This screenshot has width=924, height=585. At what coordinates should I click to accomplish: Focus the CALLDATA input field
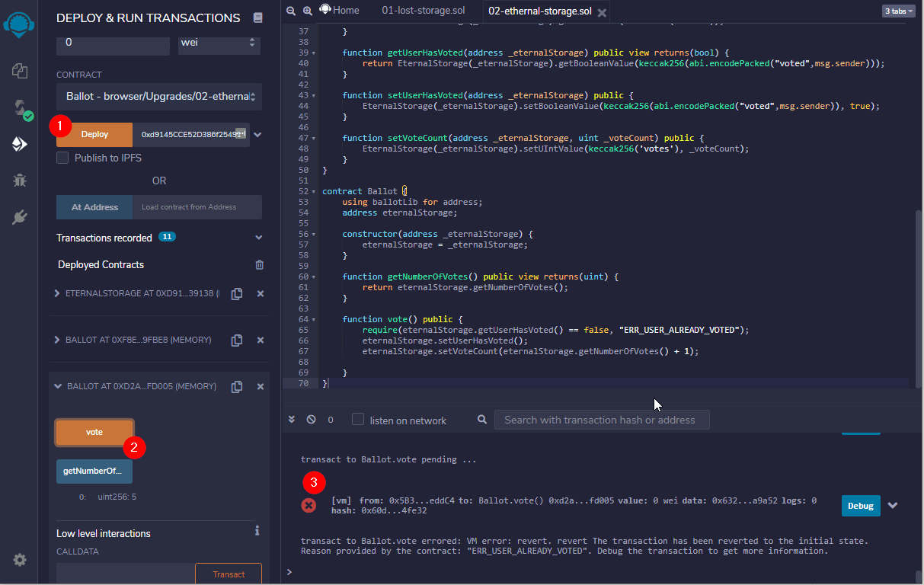tap(126, 574)
